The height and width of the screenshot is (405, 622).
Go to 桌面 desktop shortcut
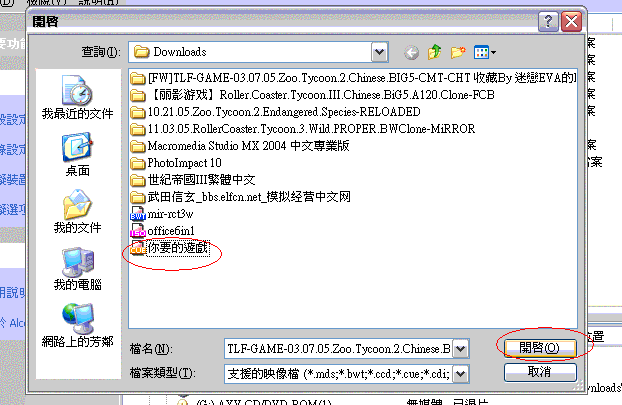(x=77, y=155)
